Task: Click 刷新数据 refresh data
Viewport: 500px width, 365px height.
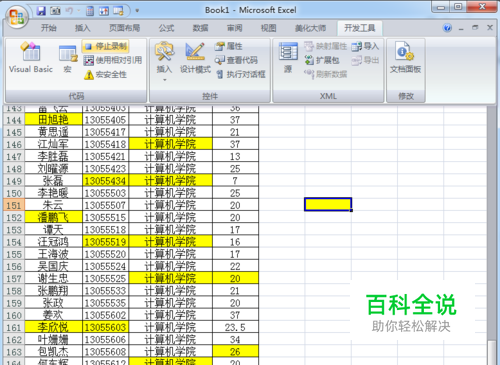Action: [325, 74]
